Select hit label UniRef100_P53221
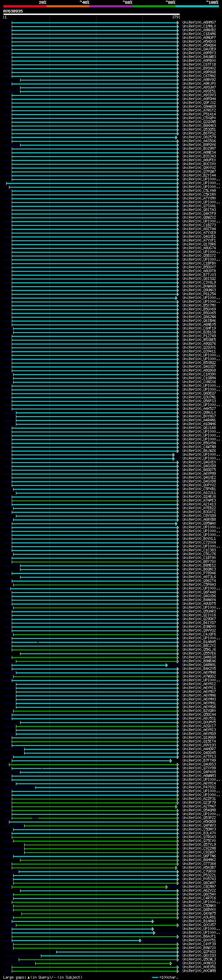222x980 pixels. click(x=199, y=875)
